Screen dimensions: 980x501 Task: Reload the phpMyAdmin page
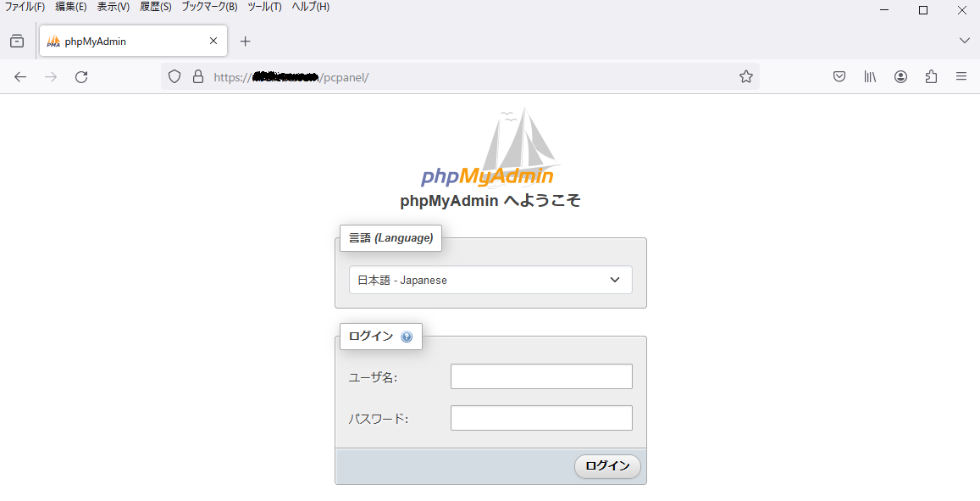click(81, 77)
